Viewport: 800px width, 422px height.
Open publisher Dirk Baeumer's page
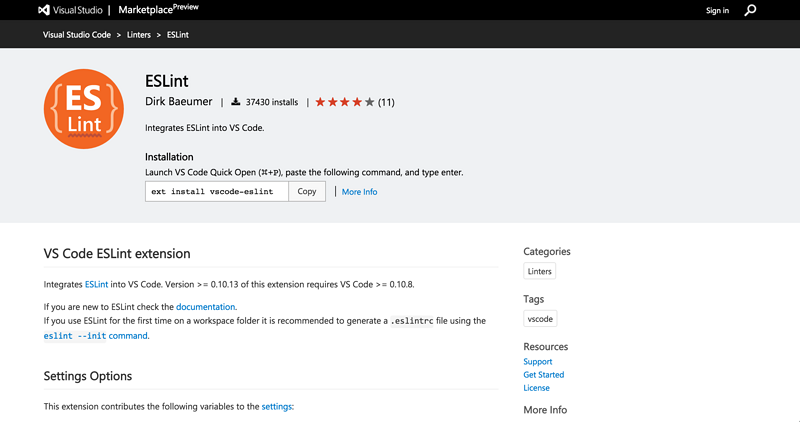(x=178, y=102)
